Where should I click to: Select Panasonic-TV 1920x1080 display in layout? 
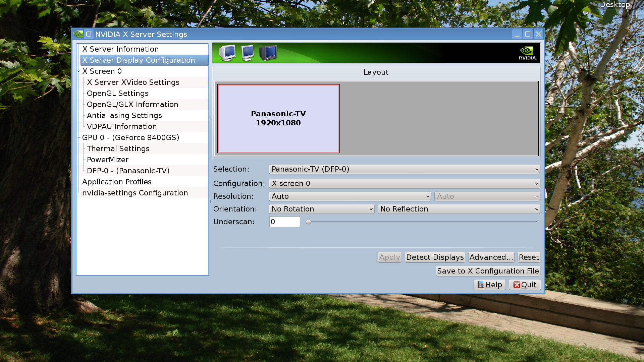(278, 119)
